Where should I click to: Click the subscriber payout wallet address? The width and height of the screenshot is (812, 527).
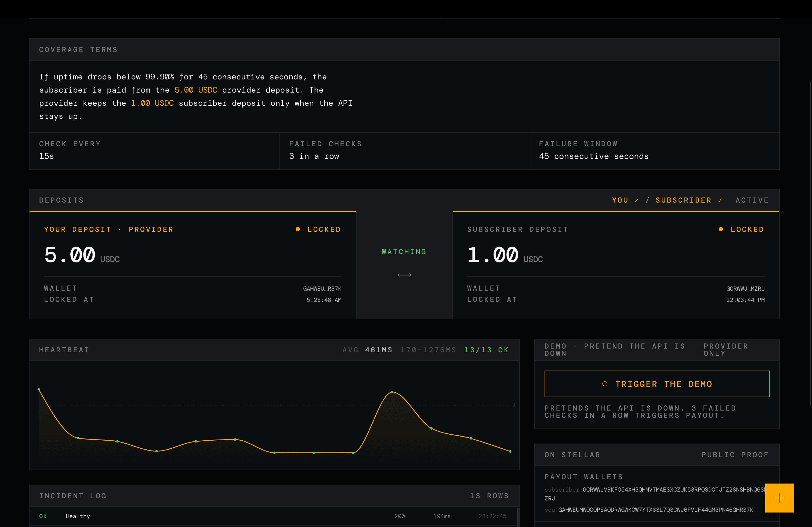655,494
